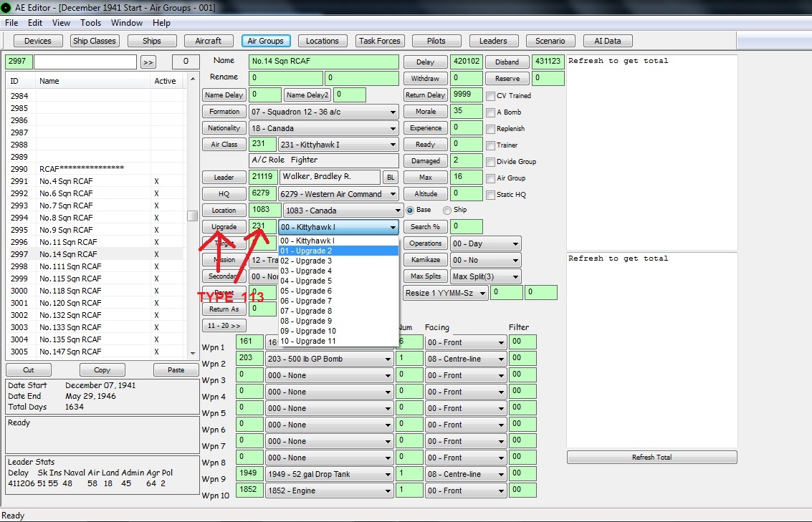
Task: Switch to the Ships tab
Action: click(x=152, y=41)
